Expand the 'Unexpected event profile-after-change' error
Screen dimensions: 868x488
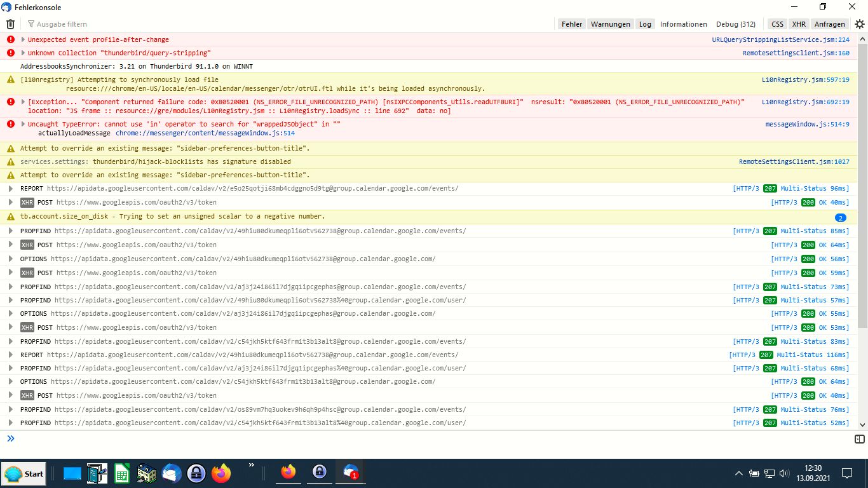pyautogui.click(x=24, y=39)
